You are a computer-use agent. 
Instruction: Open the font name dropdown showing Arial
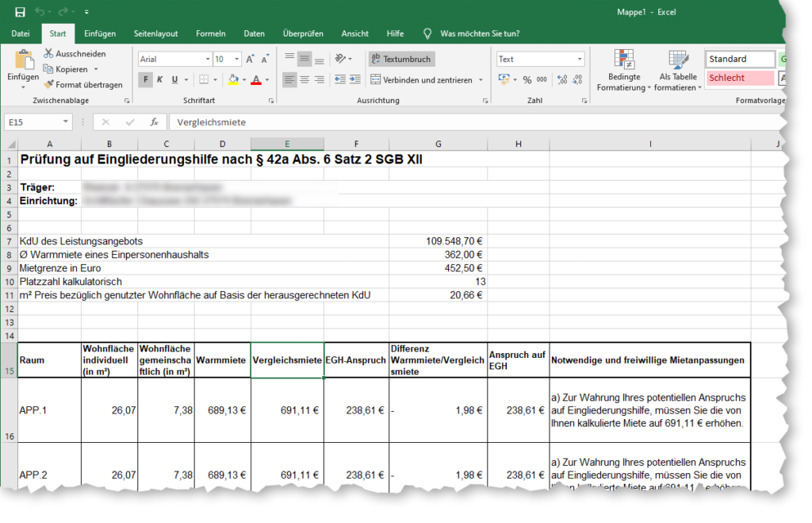(x=207, y=60)
